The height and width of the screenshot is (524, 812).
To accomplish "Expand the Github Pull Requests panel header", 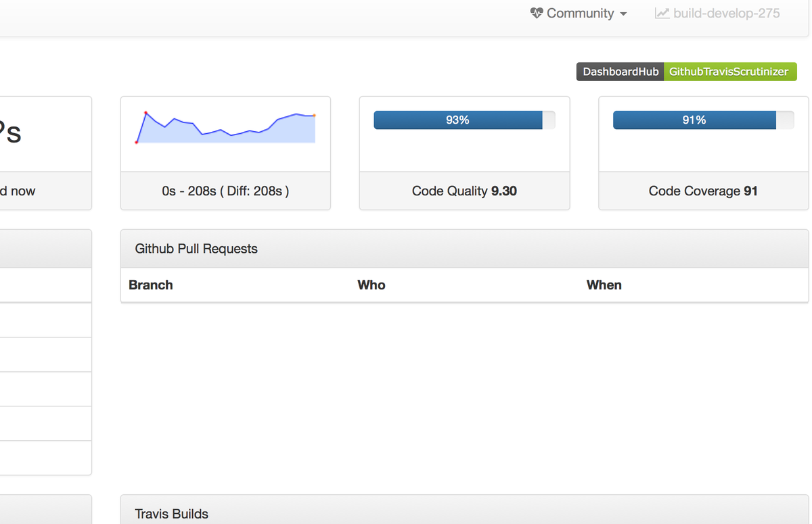I will [x=196, y=249].
